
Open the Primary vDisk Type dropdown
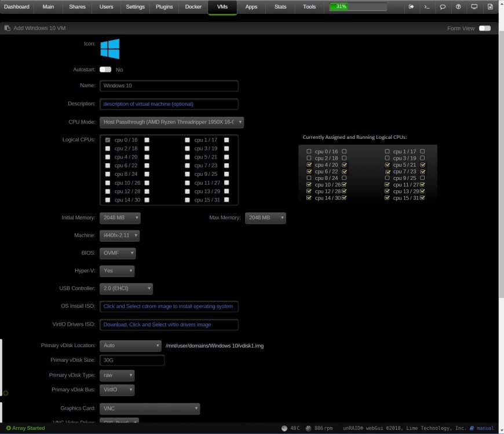click(x=117, y=375)
